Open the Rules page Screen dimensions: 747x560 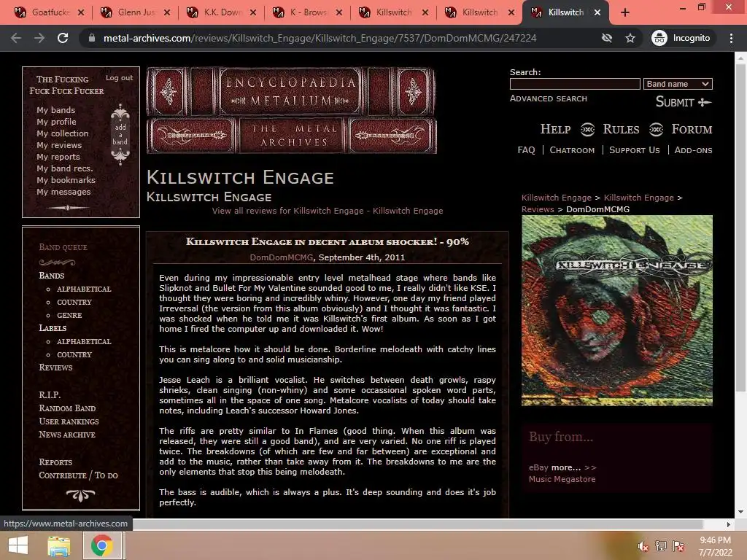[621, 129]
